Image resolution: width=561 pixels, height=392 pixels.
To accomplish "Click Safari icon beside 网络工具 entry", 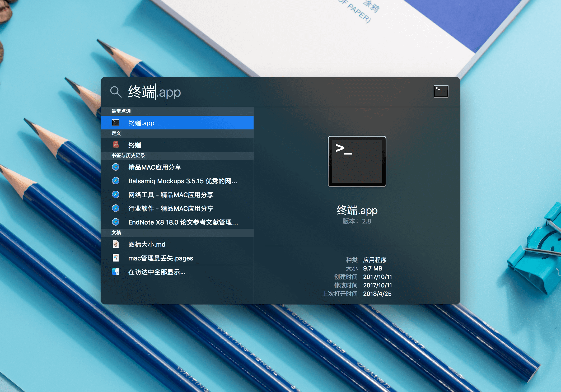I will click(x=116, y=194).
